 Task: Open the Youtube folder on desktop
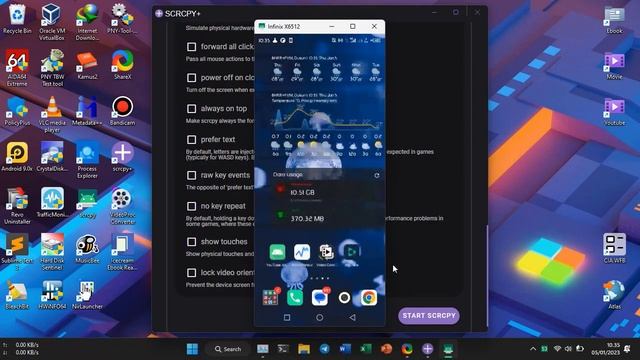(x=614, y=111)
